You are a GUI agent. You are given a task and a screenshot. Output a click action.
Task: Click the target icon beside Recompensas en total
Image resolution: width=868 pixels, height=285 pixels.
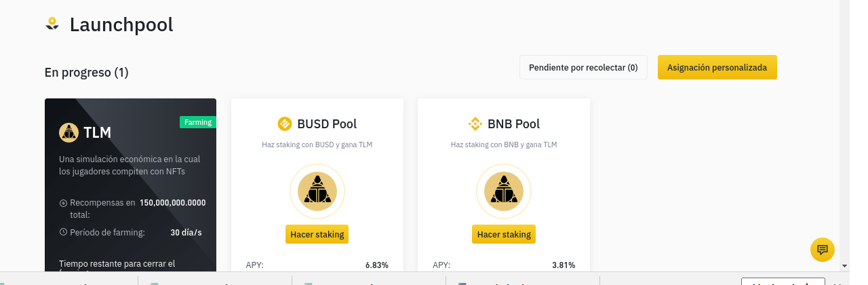click(x=63, y=203)
